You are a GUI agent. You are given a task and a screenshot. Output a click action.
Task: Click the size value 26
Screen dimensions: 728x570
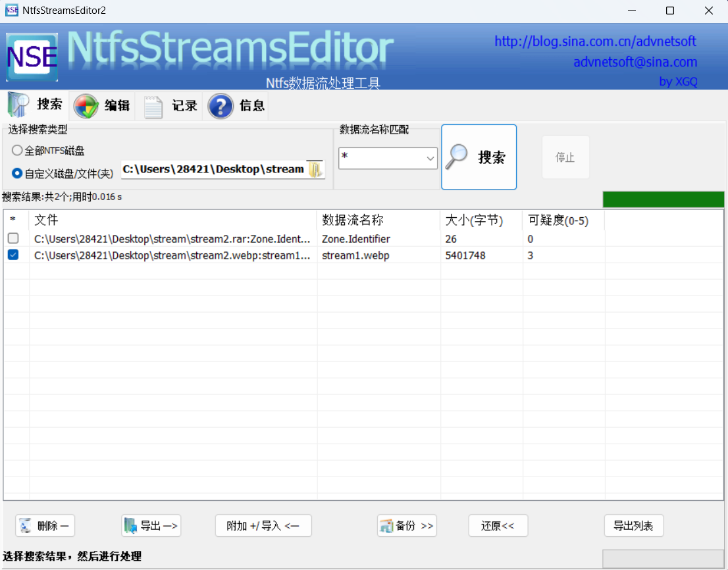coord(451,239)
